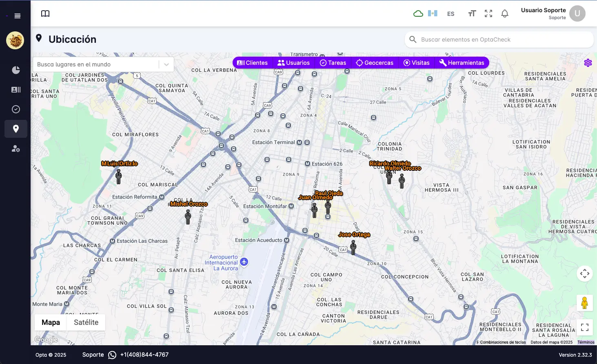Click the cloud sync status icon
Viewport: 597px width, 364px height.
click(x=418, y=13)
